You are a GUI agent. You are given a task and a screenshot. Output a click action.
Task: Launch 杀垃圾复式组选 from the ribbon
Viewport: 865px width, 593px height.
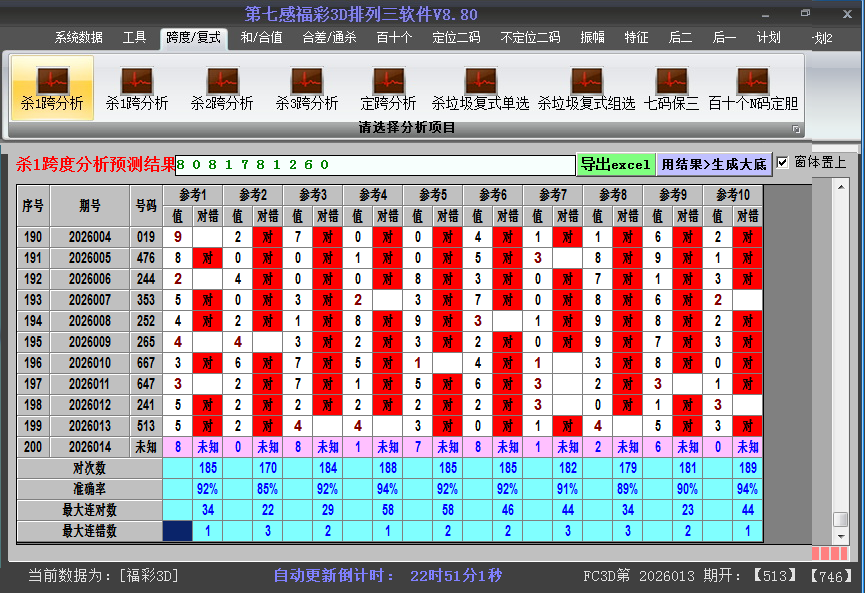[x=586, y=88]
